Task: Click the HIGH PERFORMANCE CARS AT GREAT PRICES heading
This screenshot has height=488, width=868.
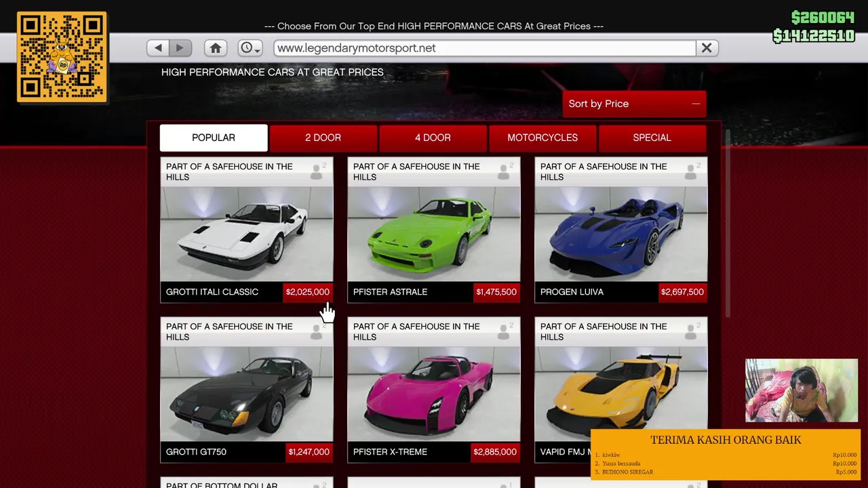Action: (273, 72)
